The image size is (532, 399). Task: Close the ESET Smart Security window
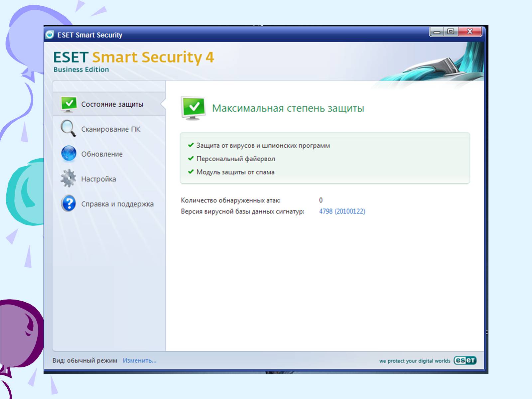coord(470,32)
